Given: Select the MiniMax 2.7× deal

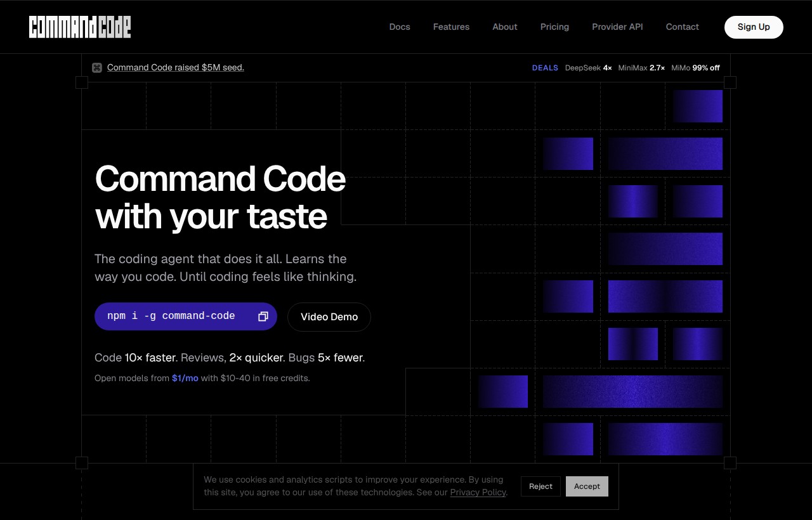Looking at the screenshot, I should click(x=641, y=68).
